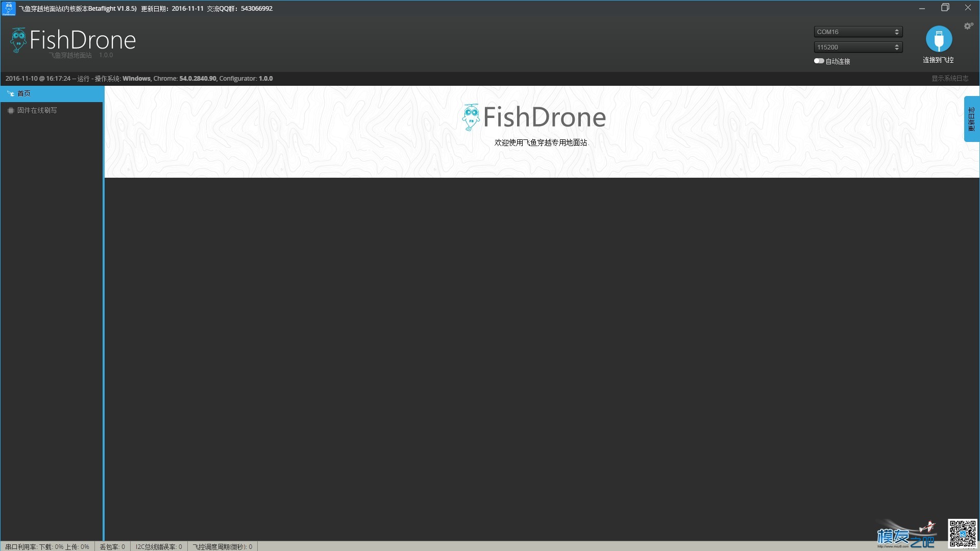Click the FishDrone app icon in title bar
980x551 pixels.
(x=9, y=8)
